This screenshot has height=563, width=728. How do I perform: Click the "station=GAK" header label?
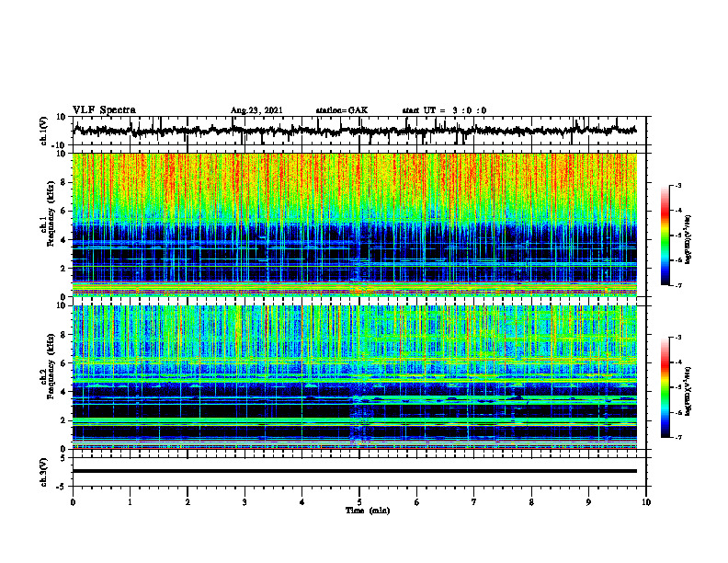point(342,110)
